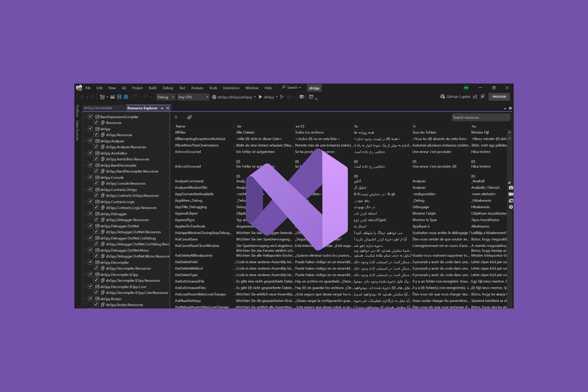Viewport: 588px width, 392px height.
Task: Click the PREVIEW button
Action: (499, 97)
